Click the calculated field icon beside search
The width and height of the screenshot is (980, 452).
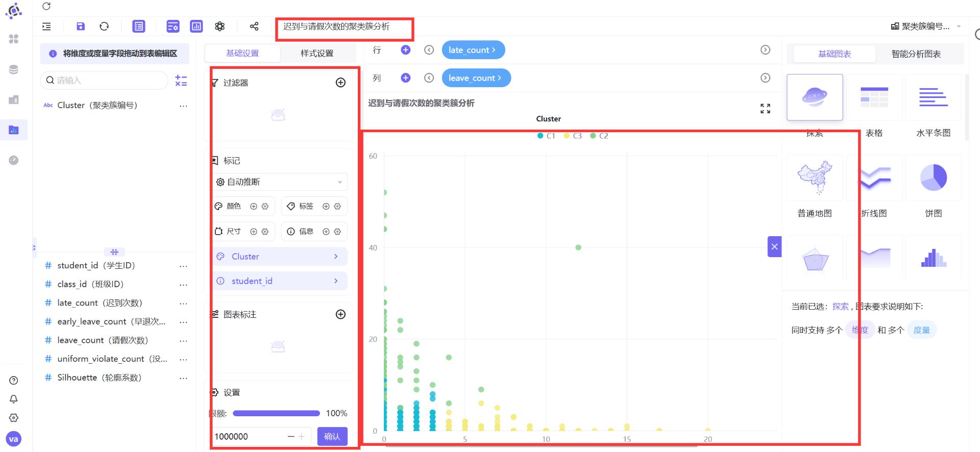click(181, 81)
